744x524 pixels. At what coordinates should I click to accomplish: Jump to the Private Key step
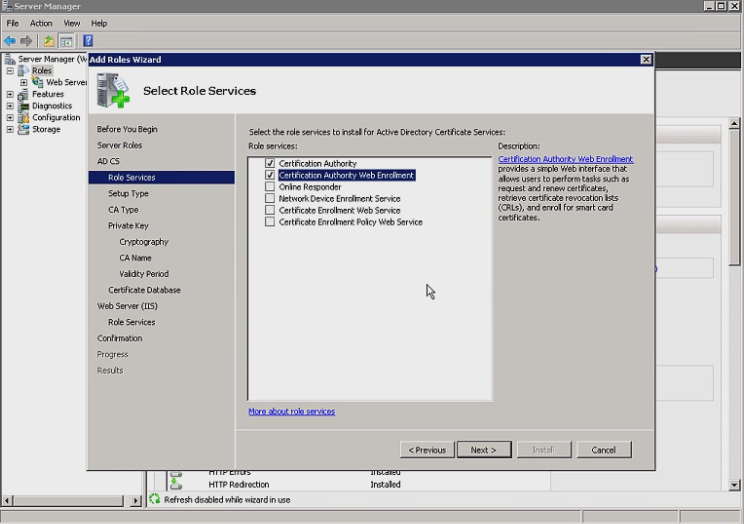[x=128, y=226]
